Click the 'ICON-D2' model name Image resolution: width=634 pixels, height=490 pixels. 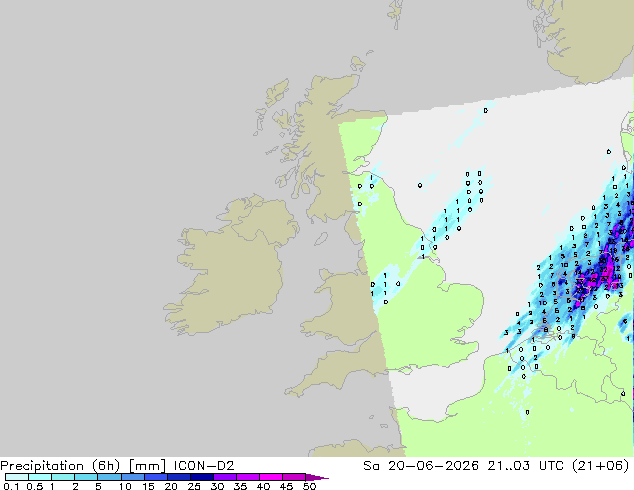[x=204, y=466]
